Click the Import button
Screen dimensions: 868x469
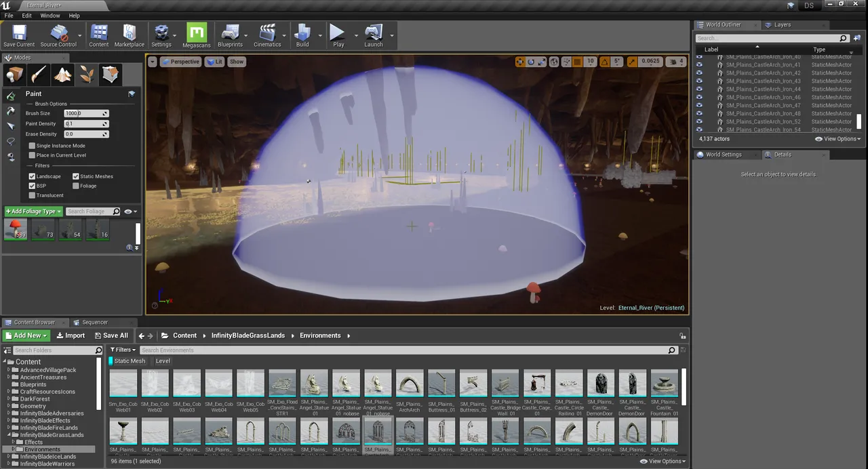[71, 335]
